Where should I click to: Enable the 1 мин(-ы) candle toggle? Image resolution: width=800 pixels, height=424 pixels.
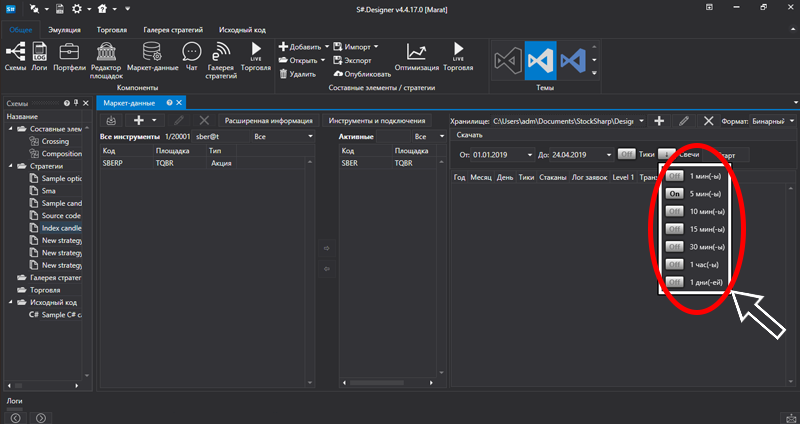pos(674,175)
